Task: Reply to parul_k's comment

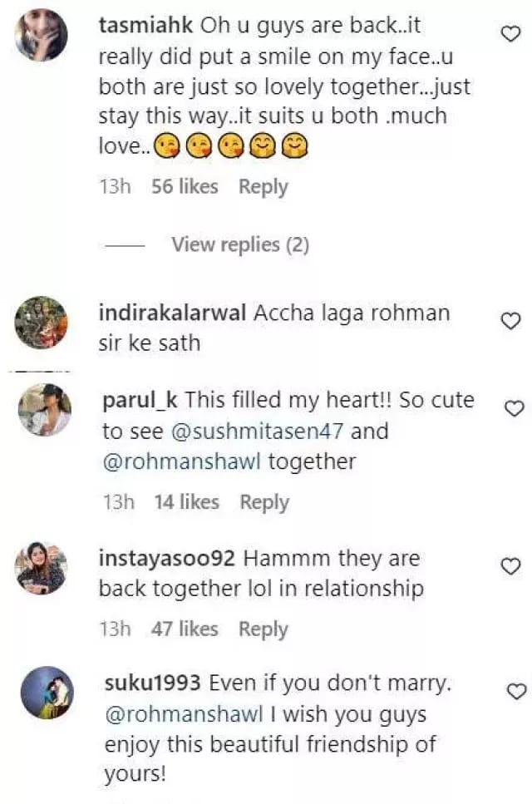Action: coord(264,502)
